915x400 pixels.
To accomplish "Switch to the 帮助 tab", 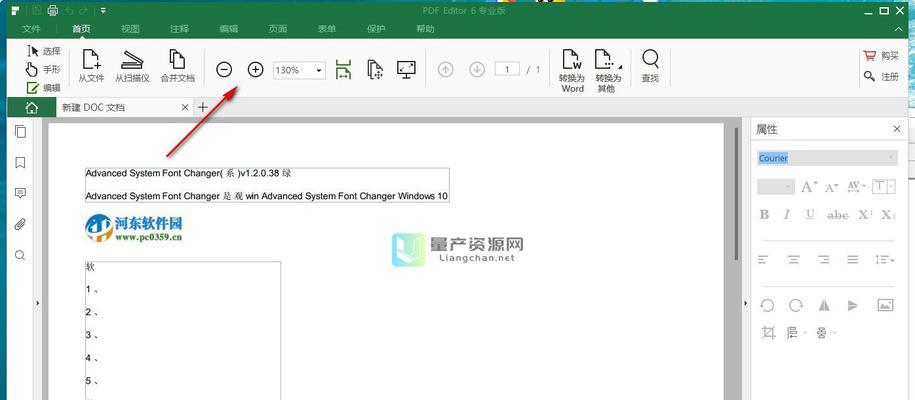I will pos(425,29).
